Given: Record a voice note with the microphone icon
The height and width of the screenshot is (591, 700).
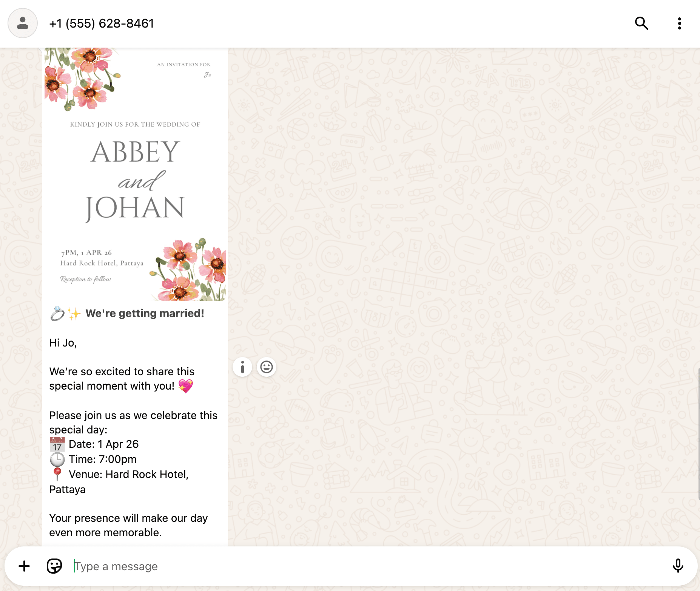Looking at the screenshot, I should pos(678,566).
